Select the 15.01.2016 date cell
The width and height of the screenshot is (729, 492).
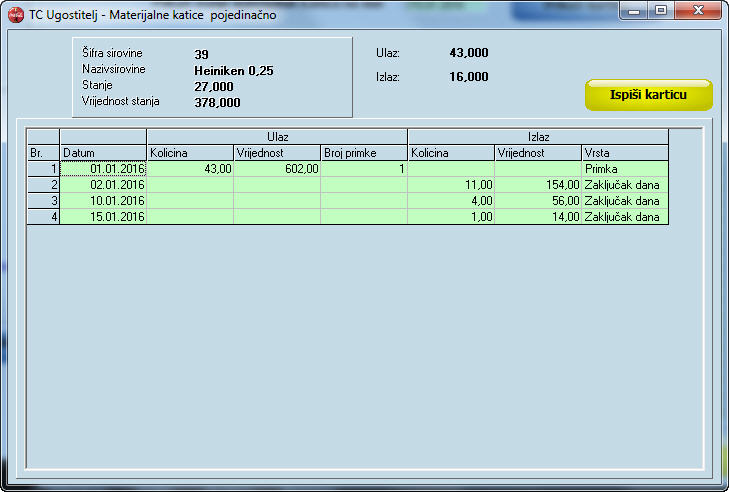click(103, 216)
